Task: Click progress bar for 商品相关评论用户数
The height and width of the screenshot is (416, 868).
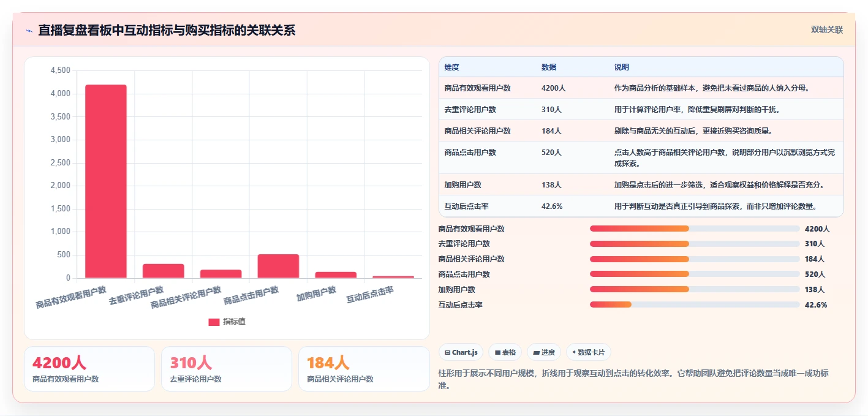Action: (x=695, y=259)
